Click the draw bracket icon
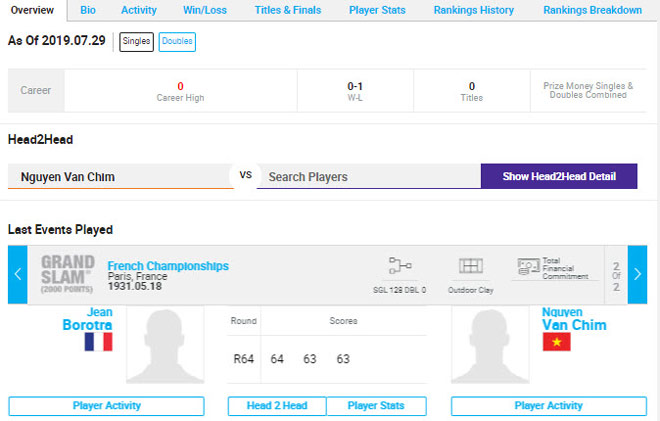 point(400,266)
